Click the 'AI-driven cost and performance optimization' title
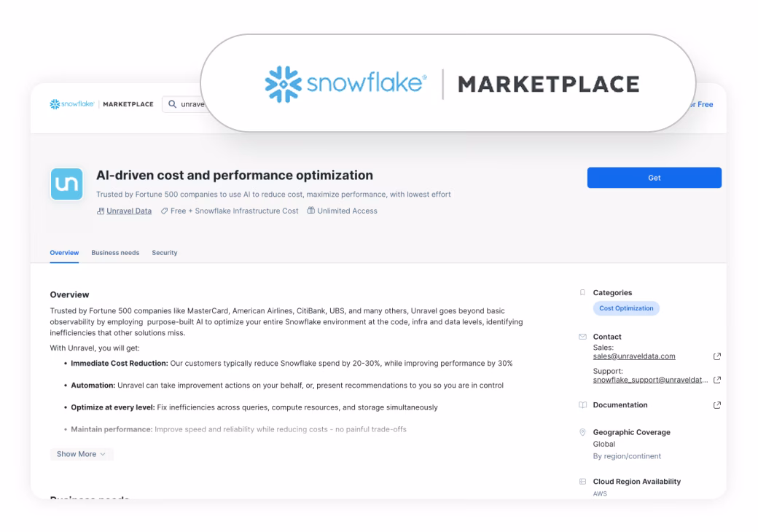 (x=235, y=176)
